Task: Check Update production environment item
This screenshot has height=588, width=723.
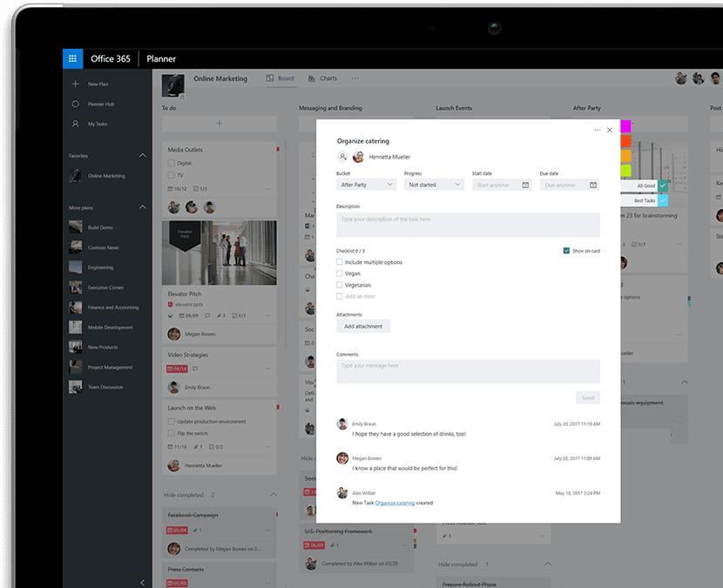Action: coord(171,422)
